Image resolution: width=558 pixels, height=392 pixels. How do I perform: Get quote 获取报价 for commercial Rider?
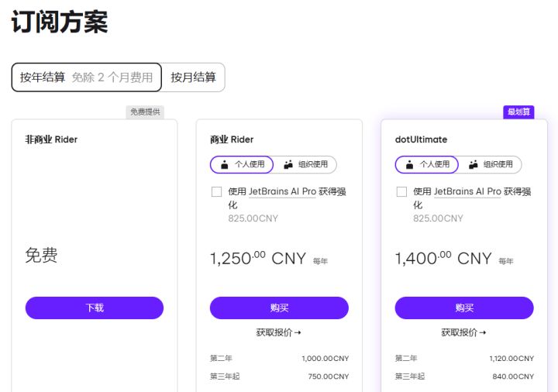tap(279, 332)
